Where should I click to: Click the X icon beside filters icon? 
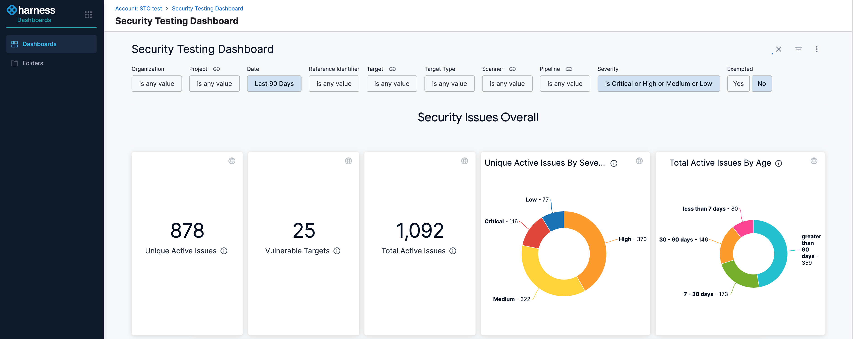(778, 49)
